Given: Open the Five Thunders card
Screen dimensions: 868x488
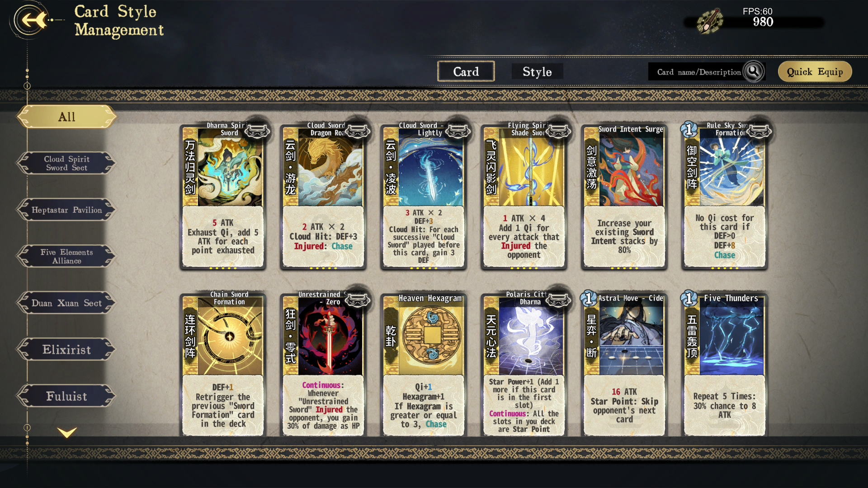Looking at the screenshot, I should pyautogui.click(x=725, y=364).
